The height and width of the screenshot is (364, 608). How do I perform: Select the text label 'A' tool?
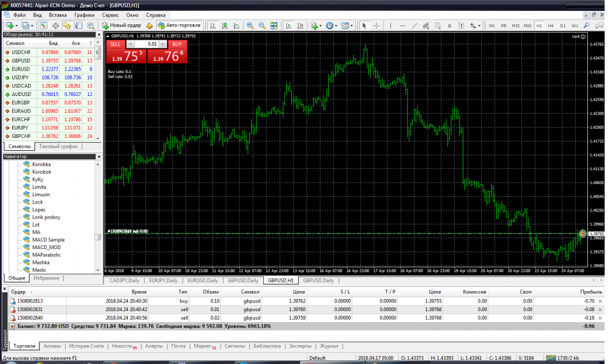coord(449,26)
